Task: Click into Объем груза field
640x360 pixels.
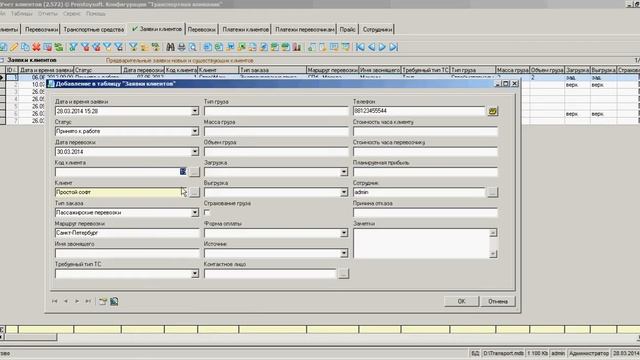Action: click(x=276, y=152)
